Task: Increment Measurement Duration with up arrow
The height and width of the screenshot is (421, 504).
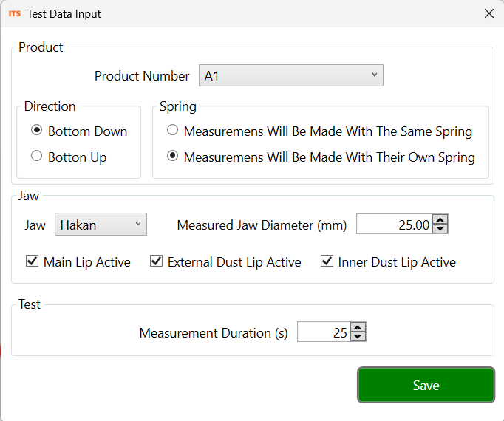Action: tap(358, 328)
